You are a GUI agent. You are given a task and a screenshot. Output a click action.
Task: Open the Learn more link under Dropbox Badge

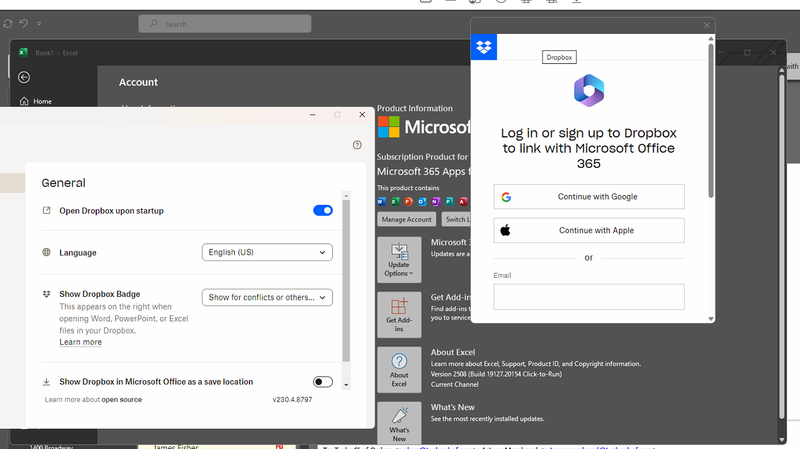coord(80,342)
